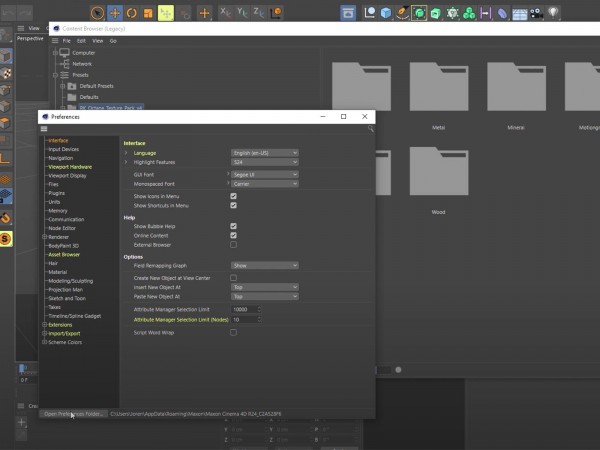Toggle the X-axis lock
This screenshot has height=450, width=600.
click(225, 13)
